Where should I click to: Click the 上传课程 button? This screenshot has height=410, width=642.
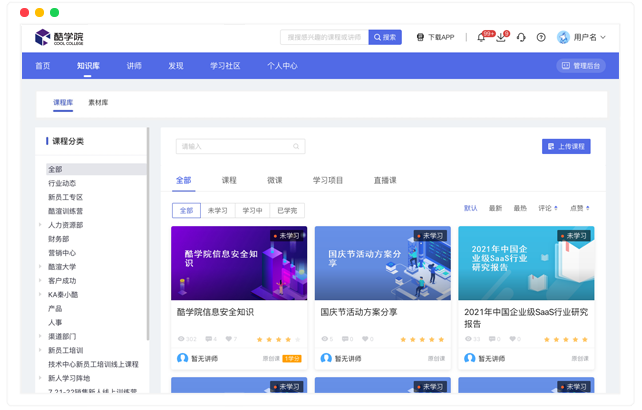566,146
